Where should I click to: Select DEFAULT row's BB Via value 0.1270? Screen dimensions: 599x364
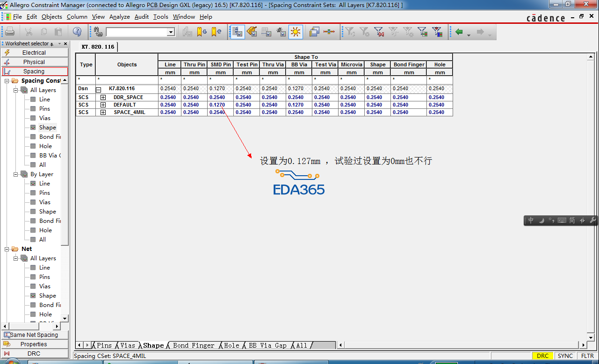point(299,105)
